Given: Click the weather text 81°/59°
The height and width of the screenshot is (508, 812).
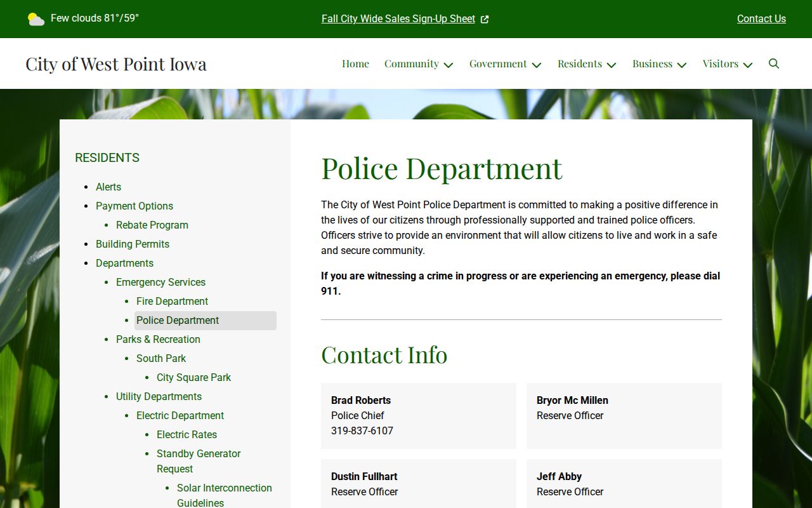Looking at the screenshot, I should point(121,18).
